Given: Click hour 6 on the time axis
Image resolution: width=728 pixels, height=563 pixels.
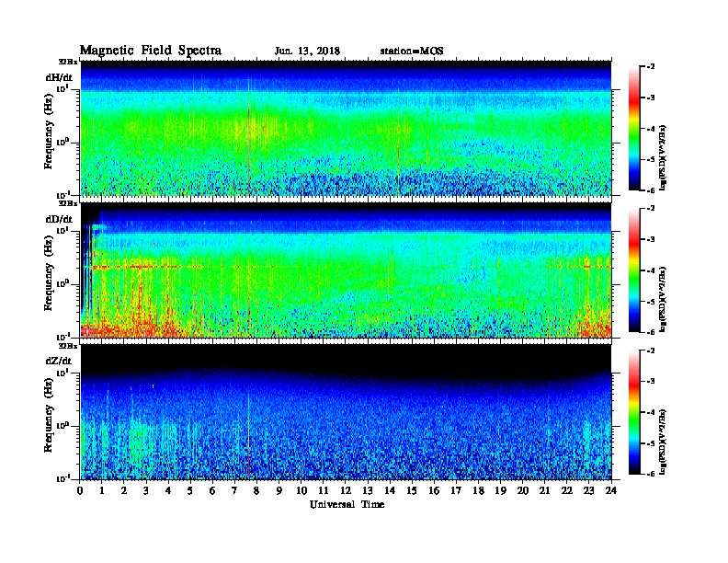Looking at the screenshot, I should (x=212, y=490).
